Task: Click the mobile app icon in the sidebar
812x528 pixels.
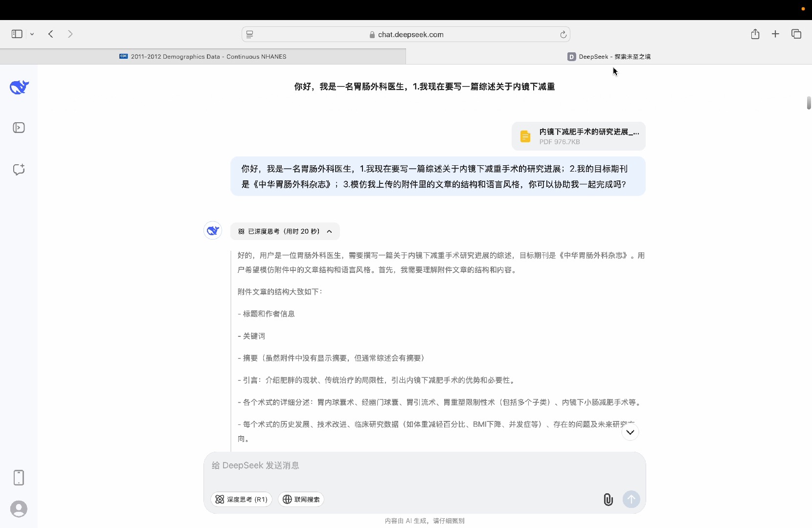Action: [19, 478]
